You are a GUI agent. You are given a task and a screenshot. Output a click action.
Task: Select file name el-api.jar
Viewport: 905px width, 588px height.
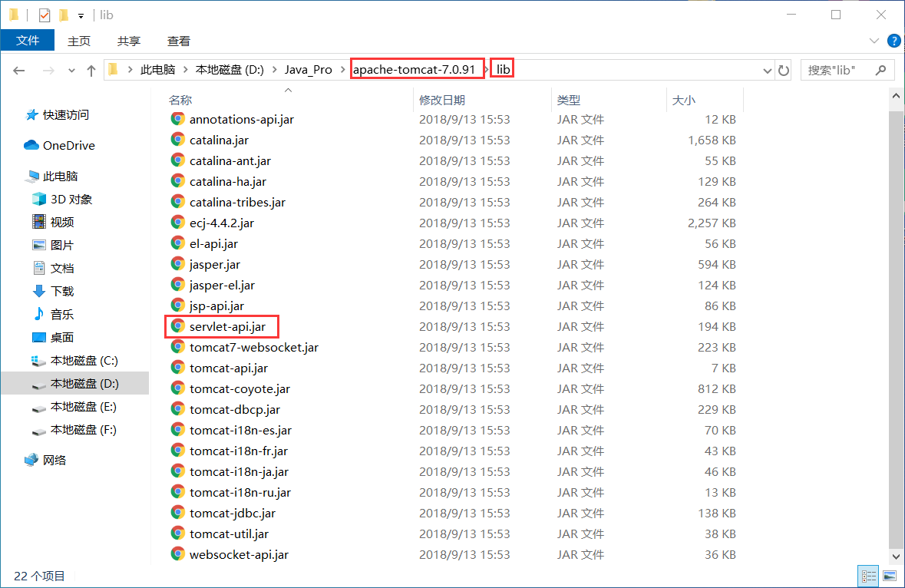213,243
